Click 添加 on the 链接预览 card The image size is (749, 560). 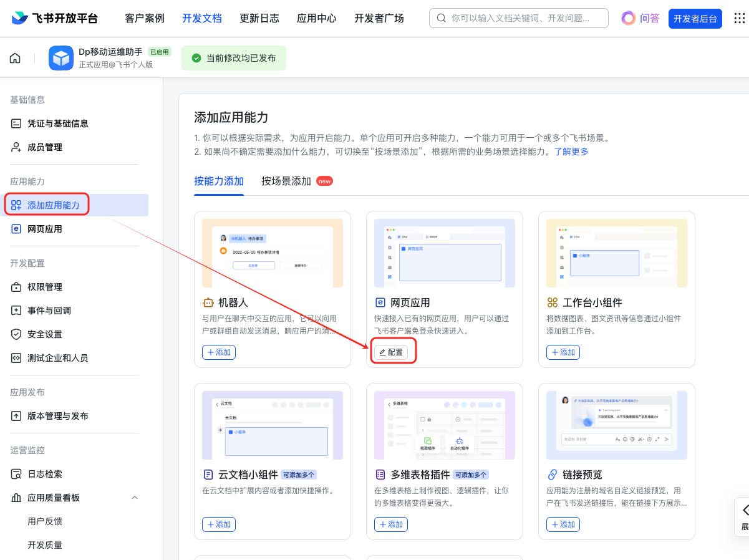tap(563, 524)
